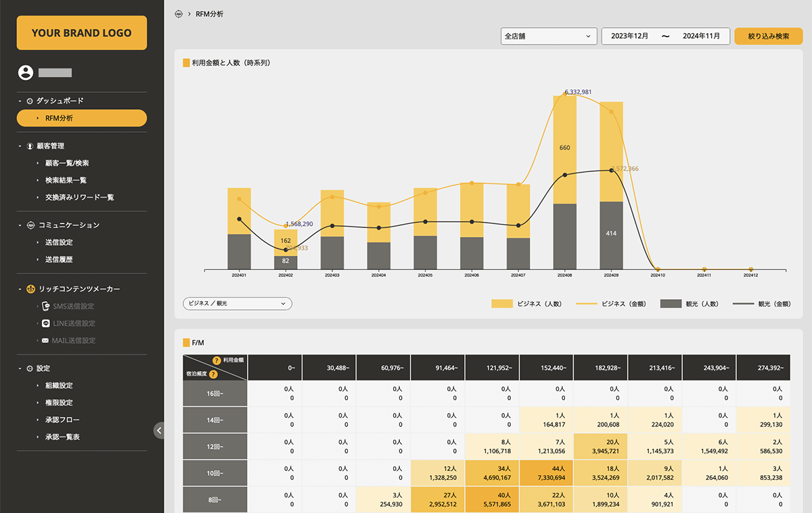Open the RFM分析 menu item

[x=81, y=118]
